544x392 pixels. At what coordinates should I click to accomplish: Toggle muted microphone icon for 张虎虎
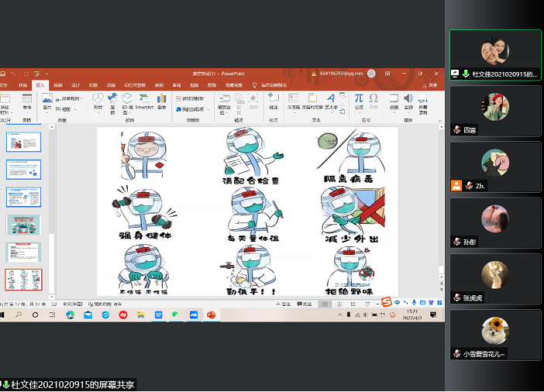click(457, 297)
